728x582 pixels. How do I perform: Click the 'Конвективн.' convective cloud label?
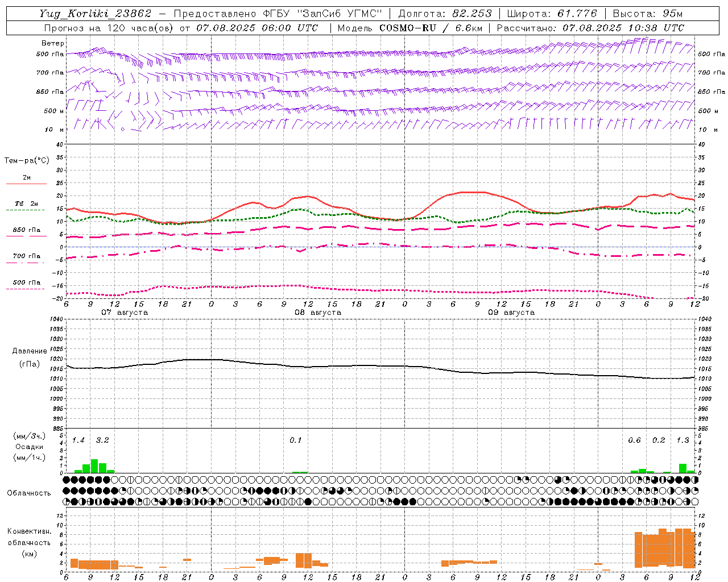[30, 531]
